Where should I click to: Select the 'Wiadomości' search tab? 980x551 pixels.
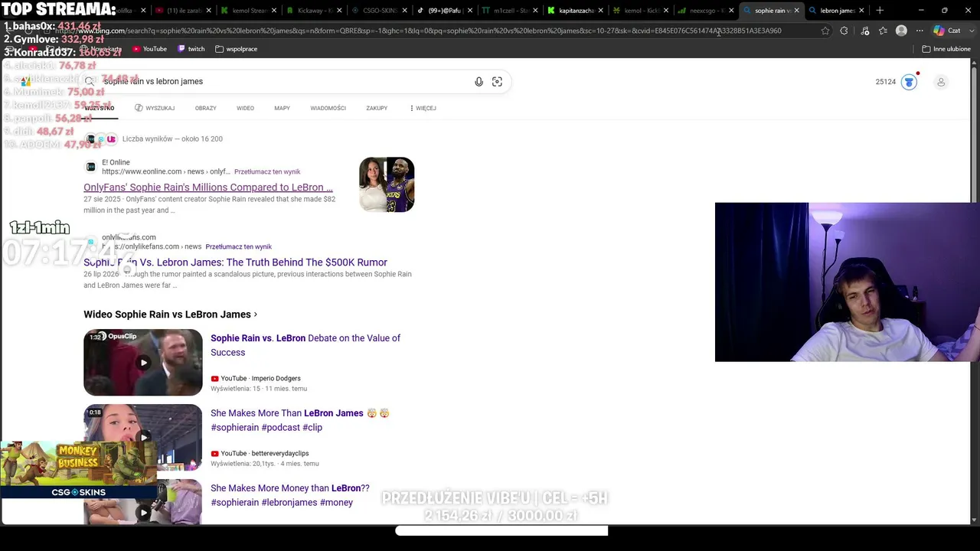(328, 108)
